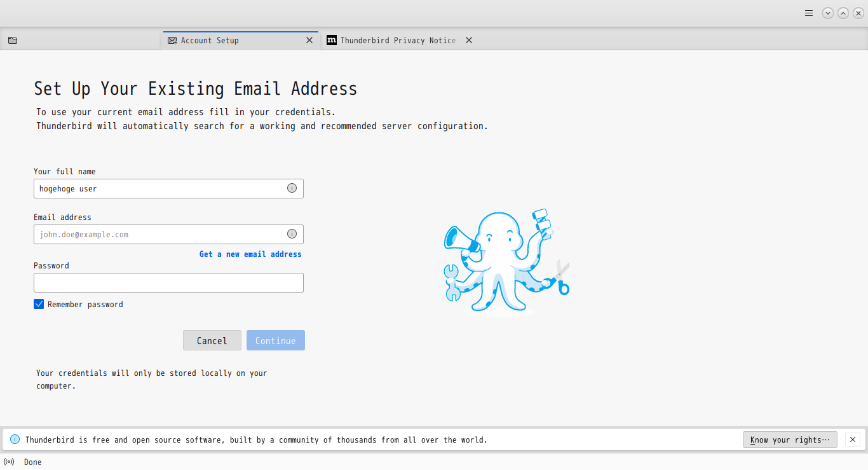Image resolution: width=868 pixels, height=470 pixels.
Task: Click the Done status bar text
Action: [x=33, y=462]
